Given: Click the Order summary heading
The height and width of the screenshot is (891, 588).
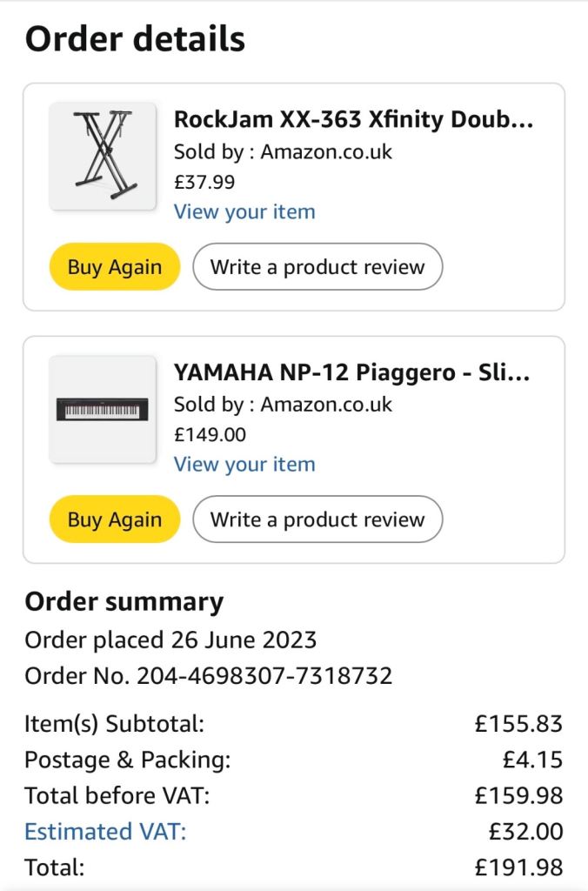Looking at the screenshot, I should click(x=124, y=602).
